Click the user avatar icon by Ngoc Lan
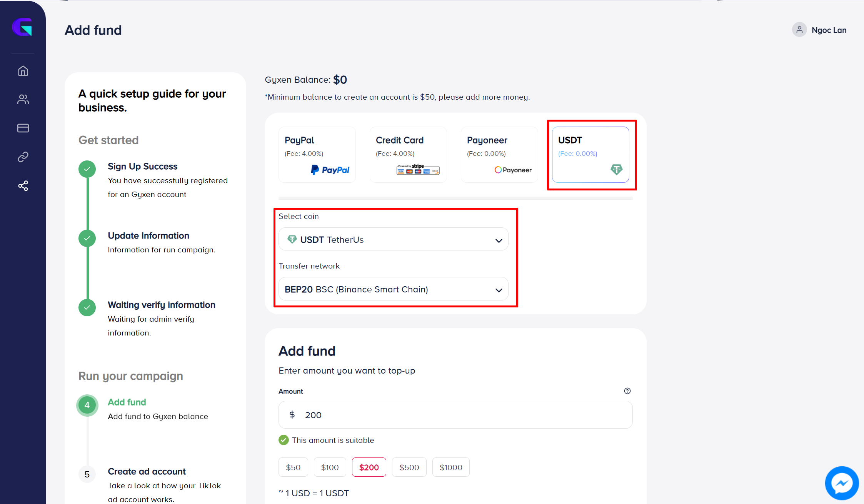This screenshot has height=504, width=864. point(799,30)
